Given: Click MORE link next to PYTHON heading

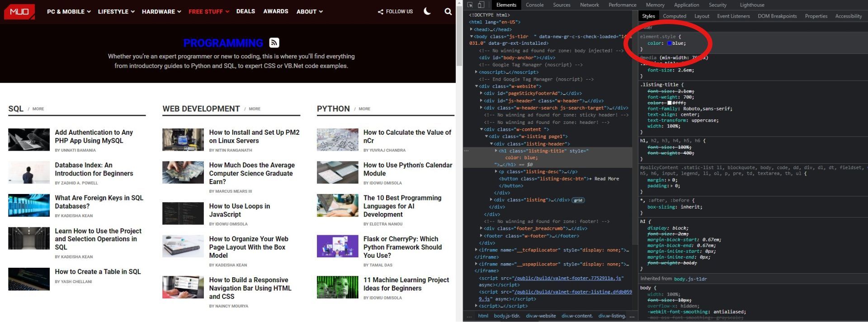Looking at the screenshot, I should point(364,109).
